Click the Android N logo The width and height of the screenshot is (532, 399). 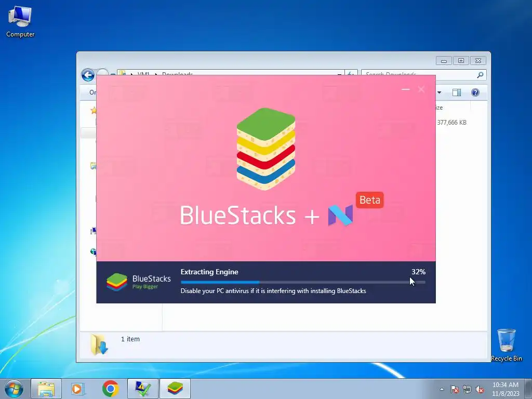point(340,216)
